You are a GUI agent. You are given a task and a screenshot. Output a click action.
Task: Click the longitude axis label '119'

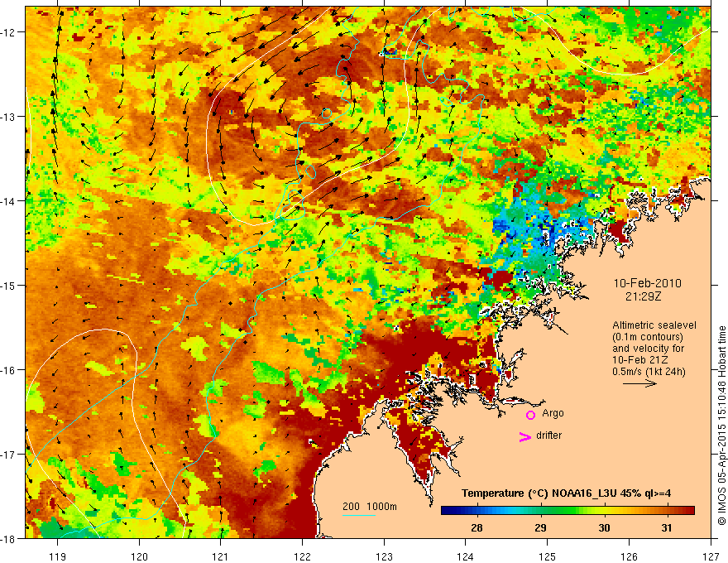(58, 556)
